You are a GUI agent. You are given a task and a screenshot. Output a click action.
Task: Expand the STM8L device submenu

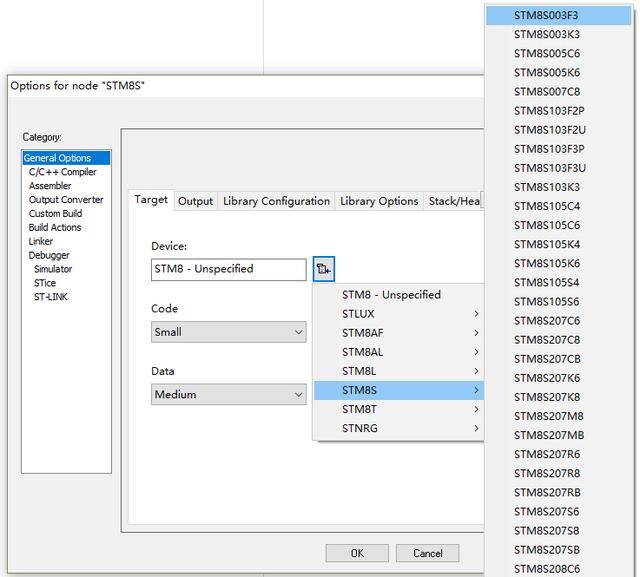click(x=399, y=371)
